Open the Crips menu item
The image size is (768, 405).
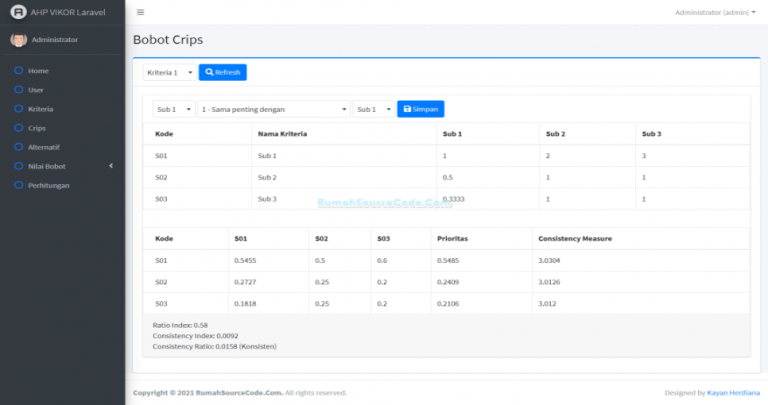point(37,128)
